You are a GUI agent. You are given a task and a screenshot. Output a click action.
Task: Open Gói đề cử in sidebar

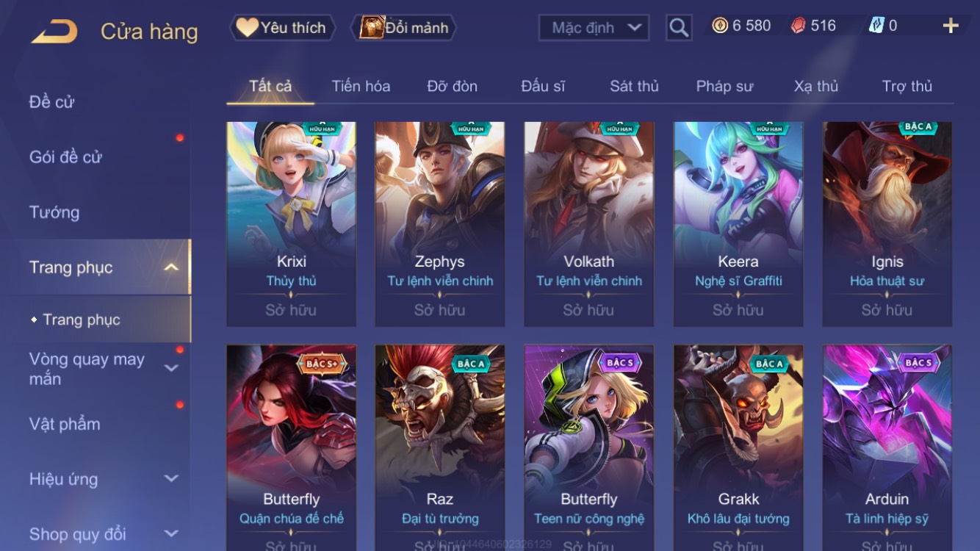[65, 156]
